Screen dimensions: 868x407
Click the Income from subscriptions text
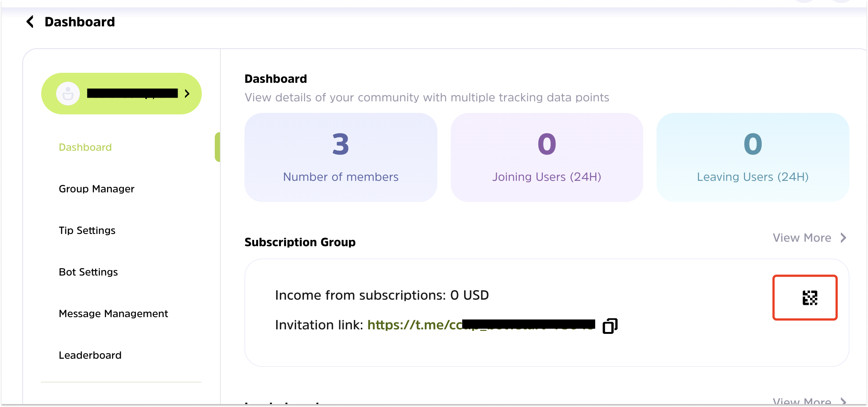click(x=382, y=295)
